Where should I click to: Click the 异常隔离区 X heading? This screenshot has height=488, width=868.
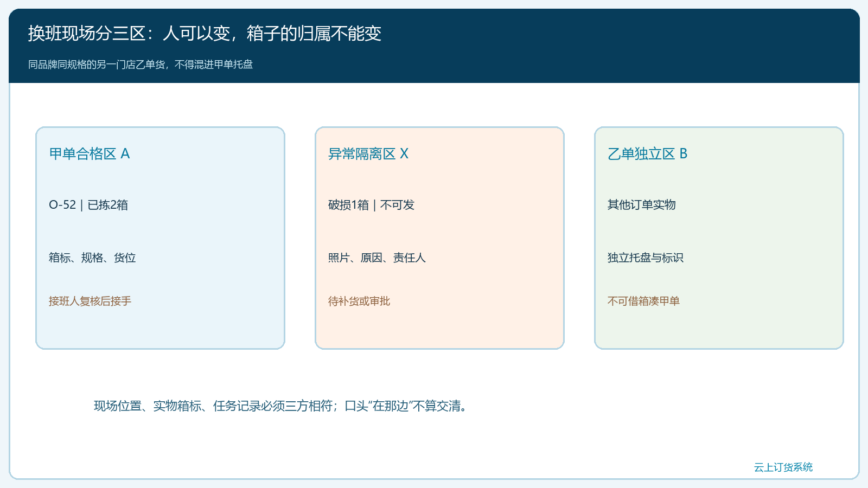[x=368, y=154]
